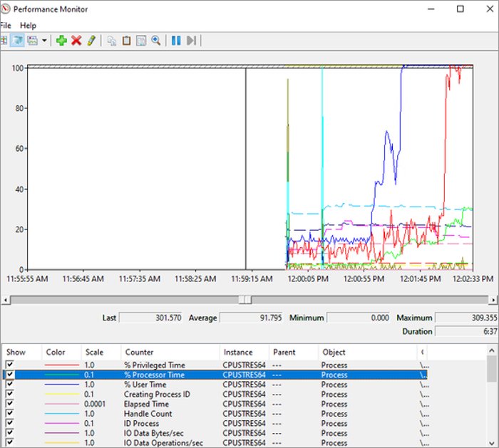Viewport: 499px width, 448px height.
Task: Click magenta color line of ID Process
Action: (x=62, y=424)
